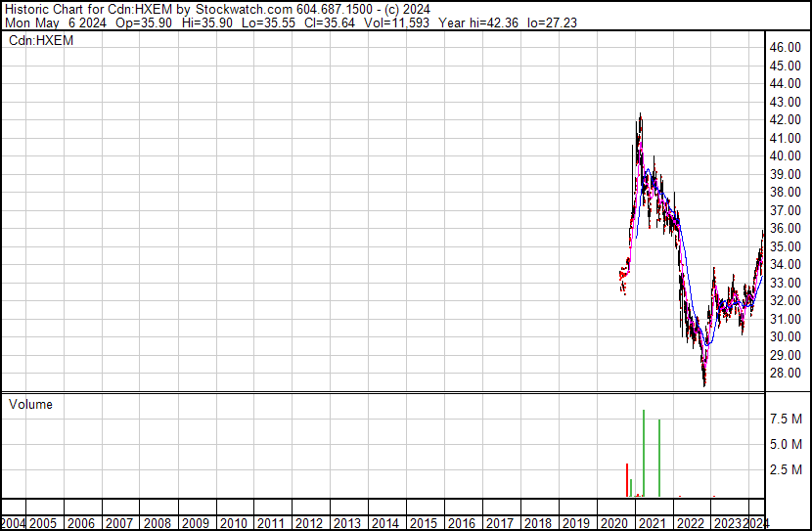This screenshot has width=812, height=531.
Task: Select the 2004 year marker on the time axis
Action: [x=15, y=523]
